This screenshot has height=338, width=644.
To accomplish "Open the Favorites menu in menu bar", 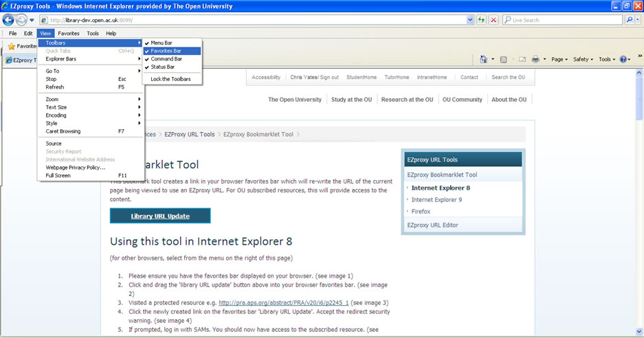I will pyautogui.click(x=69, y=33).
